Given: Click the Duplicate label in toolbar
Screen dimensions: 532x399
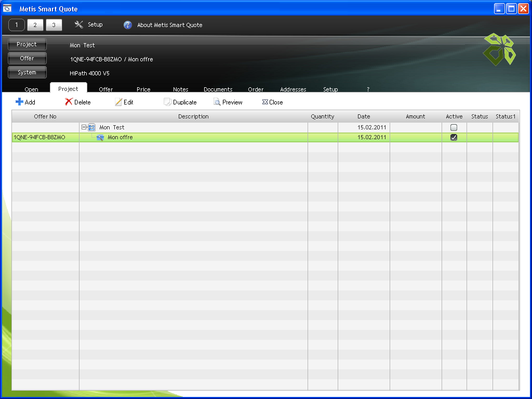Looking at the screenshot, I should tap(185, 102).
